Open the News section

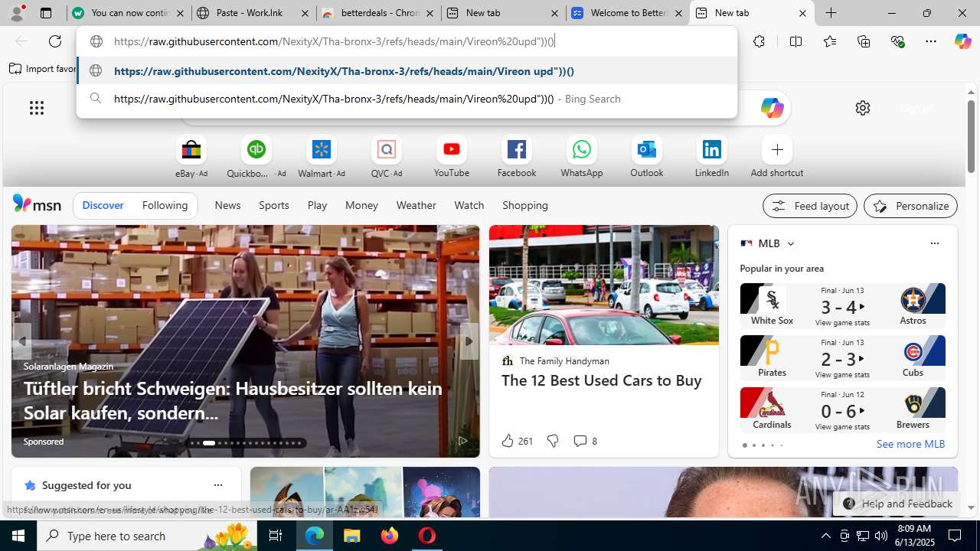pyautogui.click(x=227, y=205)
